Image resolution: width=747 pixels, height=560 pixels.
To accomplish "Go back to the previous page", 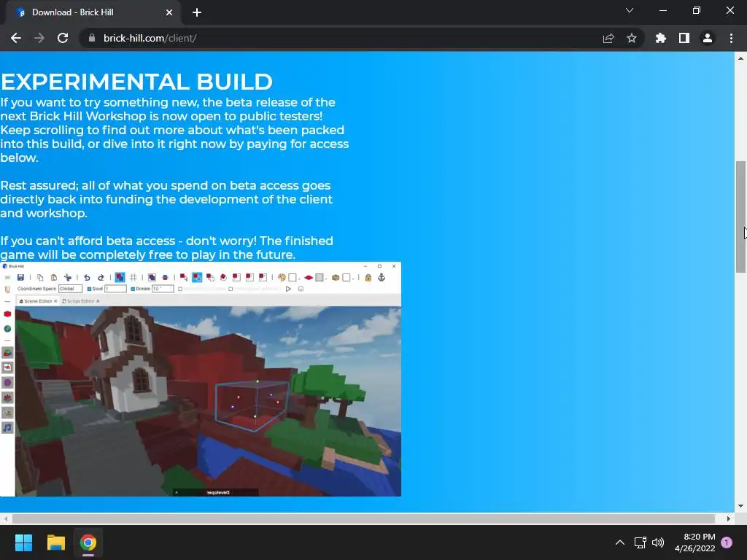I will [16, 38].
